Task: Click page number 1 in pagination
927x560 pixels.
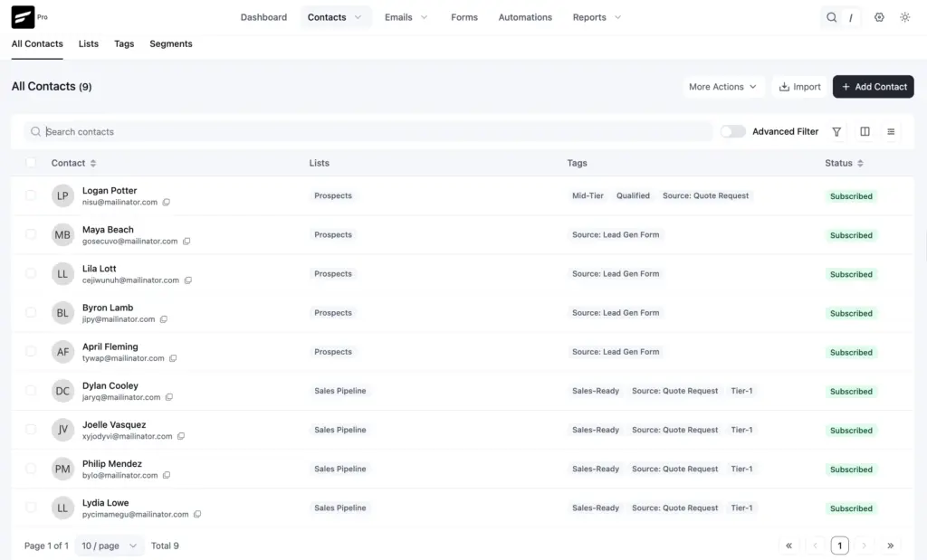Action: (839, 546)
